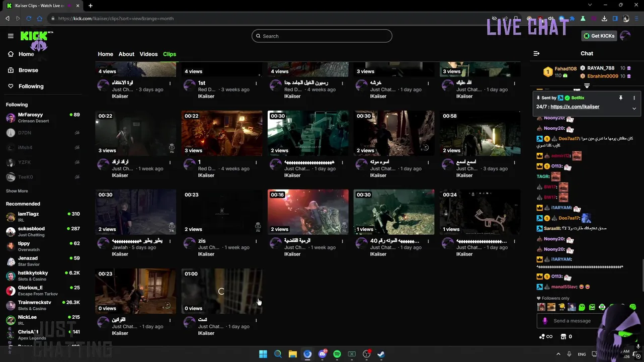Screen dimensions: 644x362
Task: Open three-dot menu for 'اركد اركد' clip
Action: pyautogui.click(x=170, y=162)
